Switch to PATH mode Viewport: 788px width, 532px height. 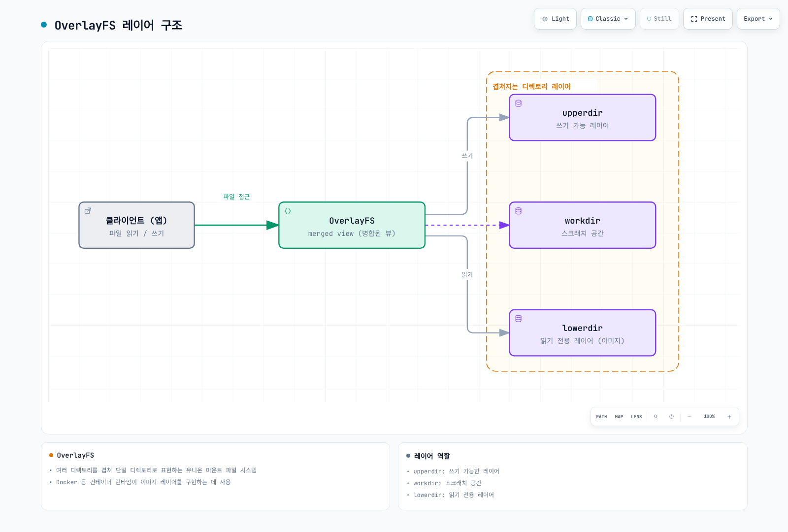[x=601, y=417]
